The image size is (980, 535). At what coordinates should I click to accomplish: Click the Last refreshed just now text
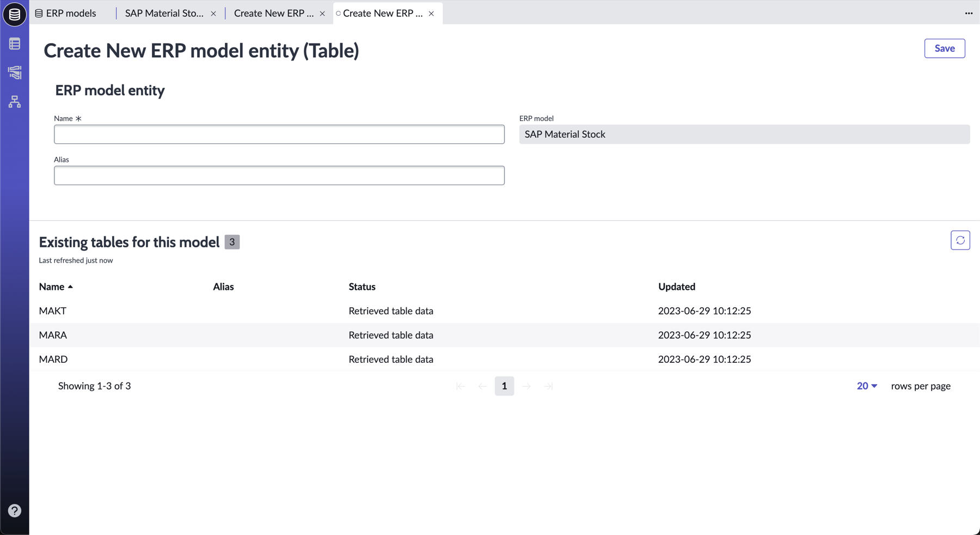coord(76,260)
